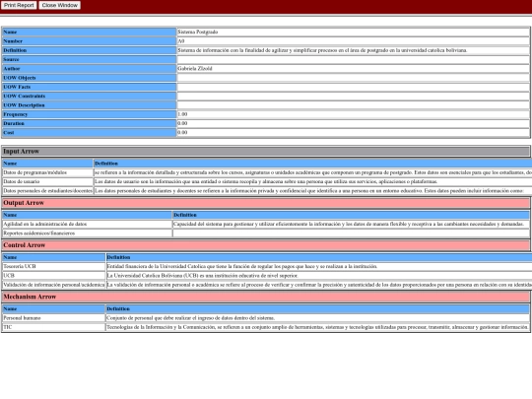This screenshot has width=532, height=399.
Task: Click the author value 'Gabriela Zlzold'
Action: tap(195, 69)
